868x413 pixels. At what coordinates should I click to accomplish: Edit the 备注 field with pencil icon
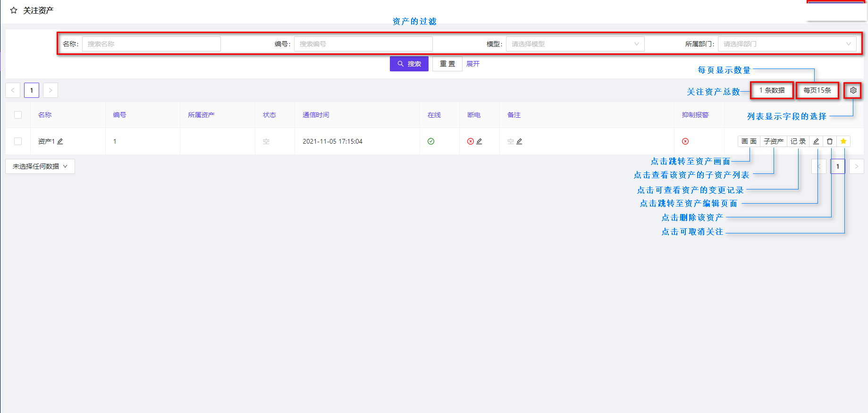coord(519,141)
